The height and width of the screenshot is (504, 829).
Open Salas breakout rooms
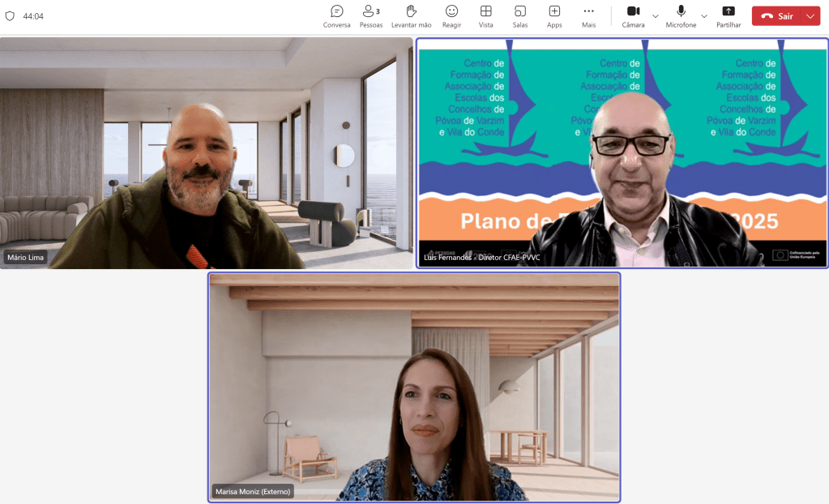pyautogui.click(x=519, y=16)
